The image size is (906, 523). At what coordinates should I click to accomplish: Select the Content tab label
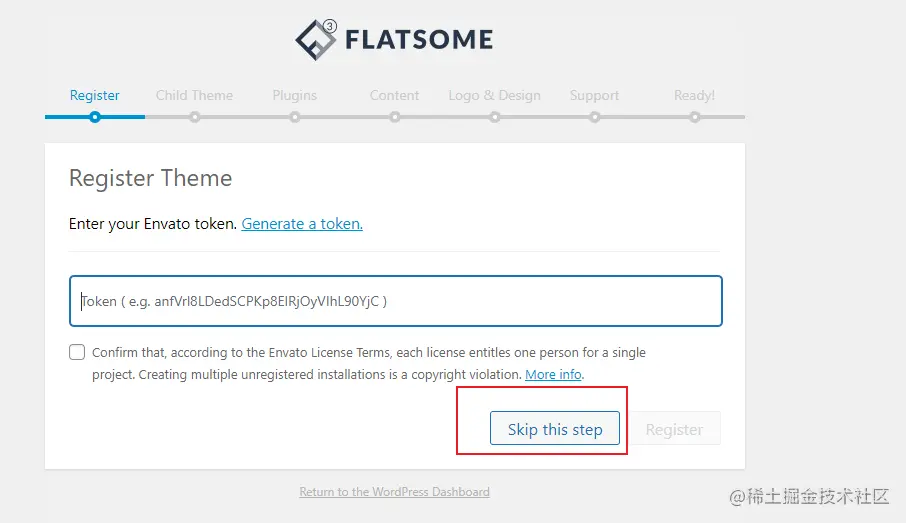click(394, 95)
